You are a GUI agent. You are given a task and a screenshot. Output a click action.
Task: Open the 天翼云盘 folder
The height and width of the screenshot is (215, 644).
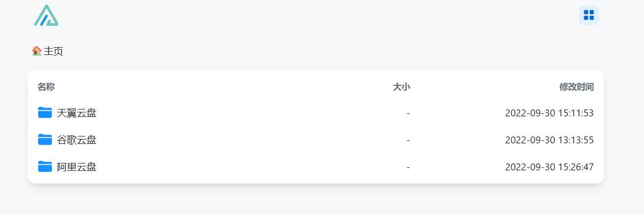[x=76, y=113]
